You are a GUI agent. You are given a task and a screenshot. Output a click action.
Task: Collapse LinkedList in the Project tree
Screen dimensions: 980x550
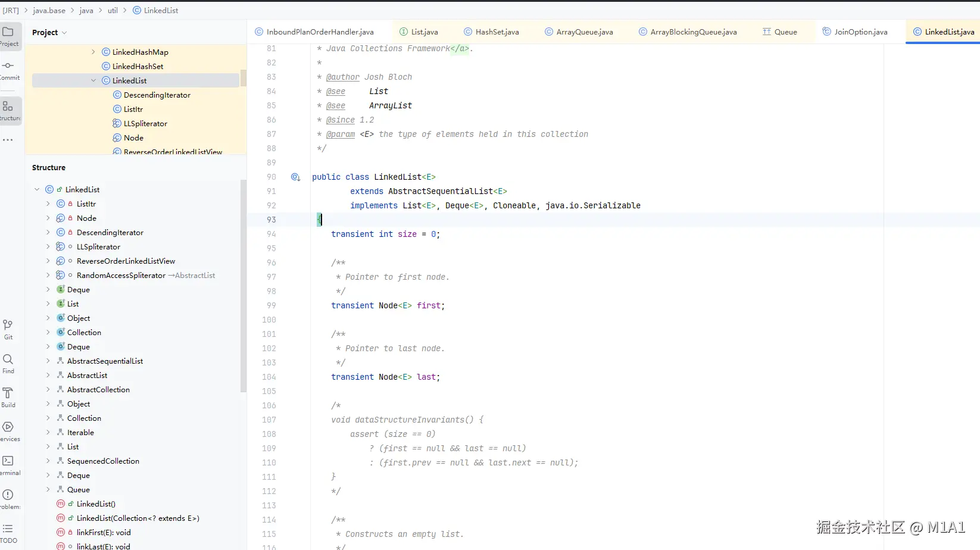93,80
